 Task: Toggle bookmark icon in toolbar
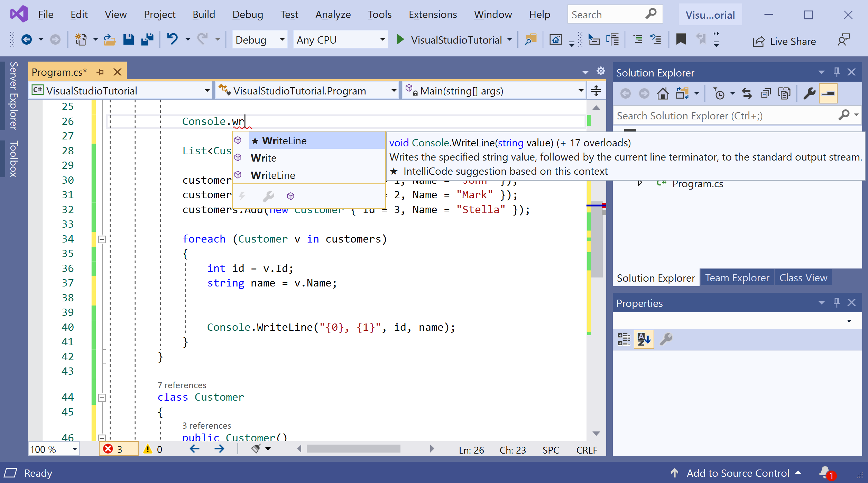point(681,39)
